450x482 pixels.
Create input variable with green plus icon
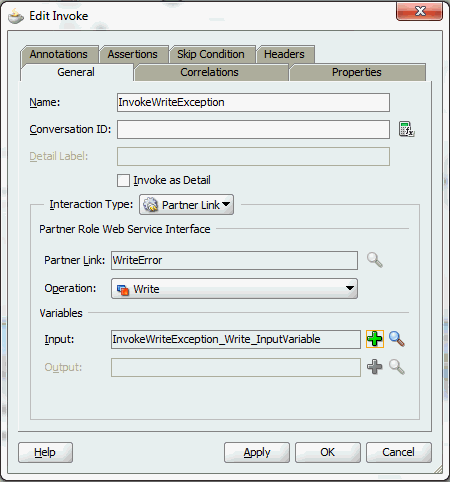point(375,339)
